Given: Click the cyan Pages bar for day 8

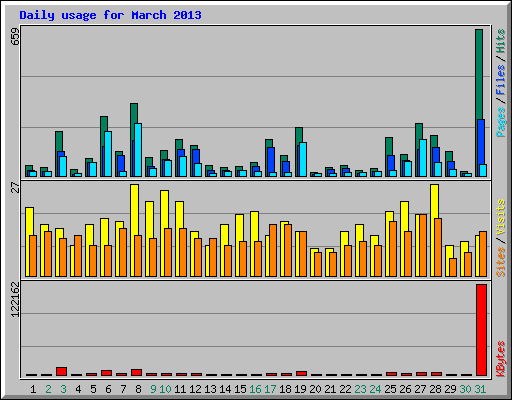Looking at the screenshot, I should [138, 150].
